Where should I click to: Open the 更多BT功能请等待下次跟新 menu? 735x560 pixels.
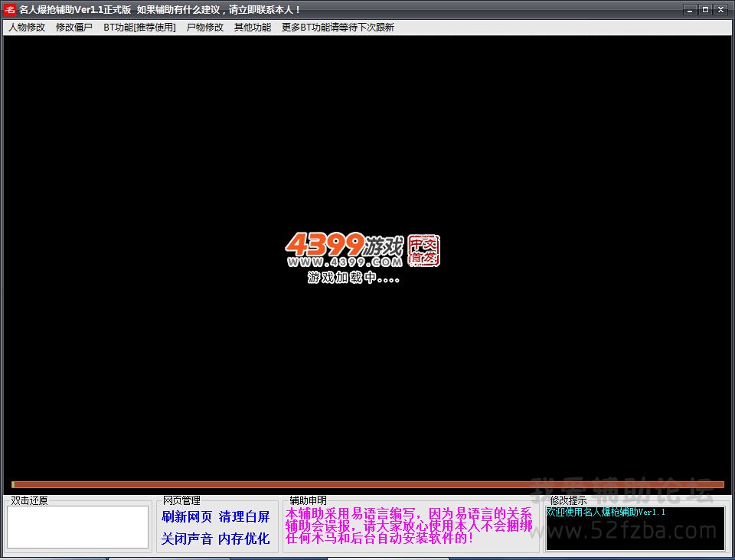coord(338,28)
